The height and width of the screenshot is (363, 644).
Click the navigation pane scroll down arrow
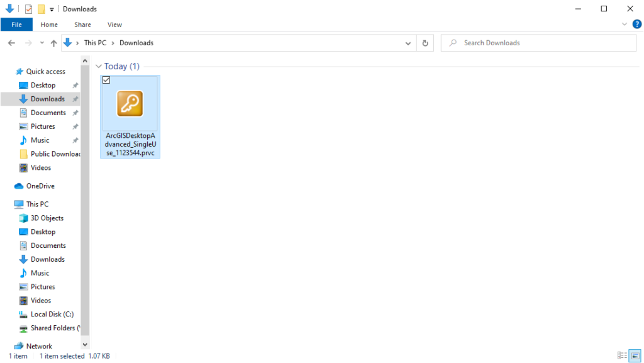[x=85, y=345]
